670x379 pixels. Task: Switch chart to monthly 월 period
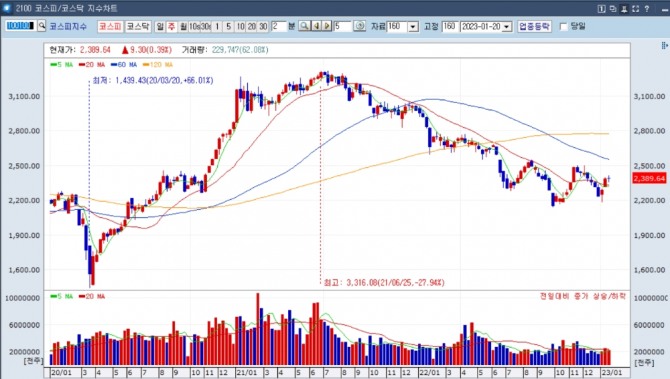[183, 26]
